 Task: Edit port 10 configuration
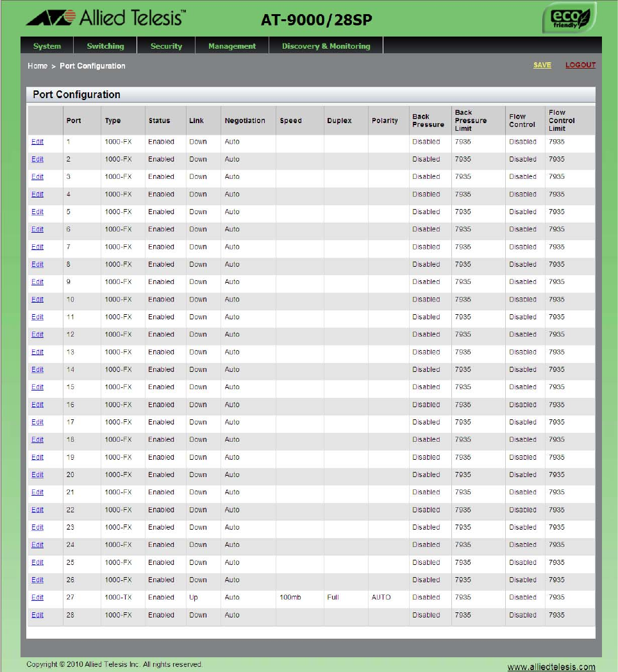click(x=37, y=299)
